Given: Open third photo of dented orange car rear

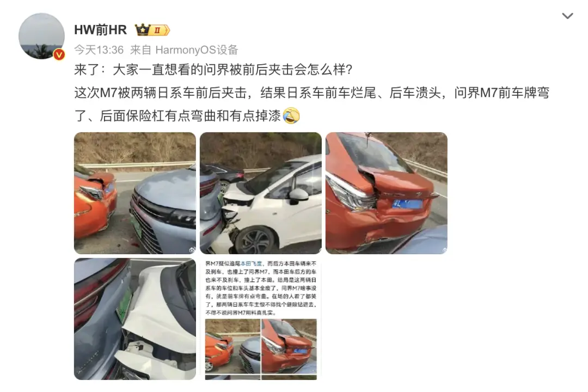Looking at the screenshot, I should pos(386,193).
